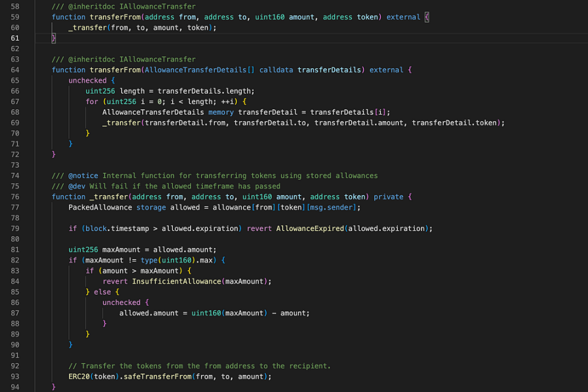
Task: Click the "else" keyword on line 85
Action: point(103,292)
